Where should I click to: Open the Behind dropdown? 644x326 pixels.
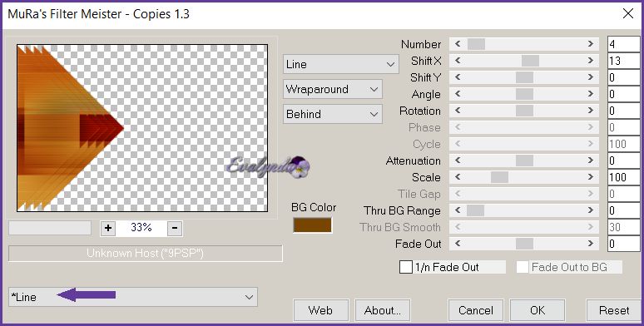332,114
